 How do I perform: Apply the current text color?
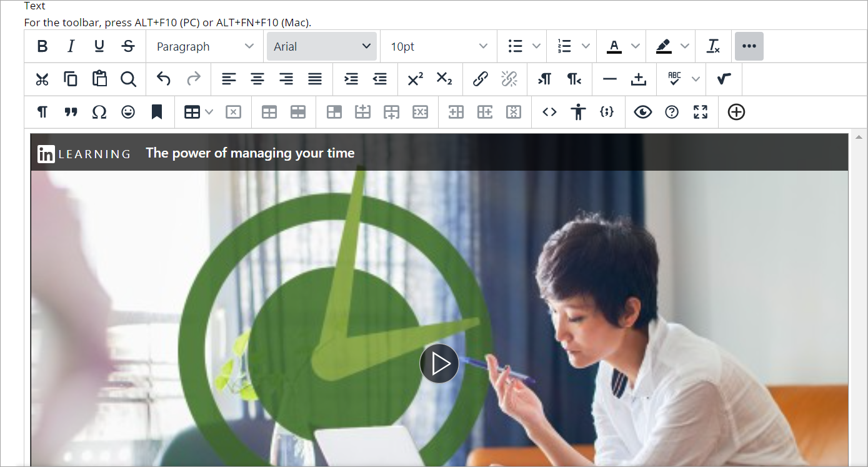pyautogui.click(x=614, y=46)
